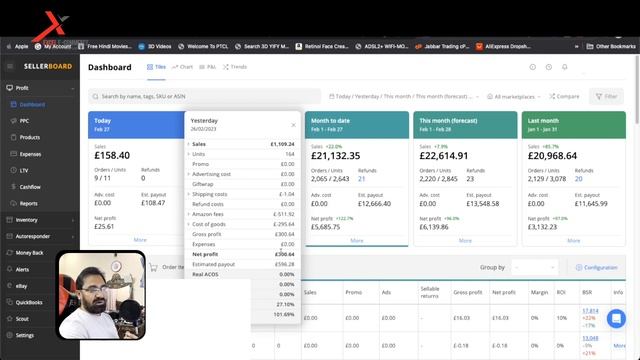This screenshot has height=360, width=640.
Task: Click the clock icon in header
Action: tap(549, 67)
